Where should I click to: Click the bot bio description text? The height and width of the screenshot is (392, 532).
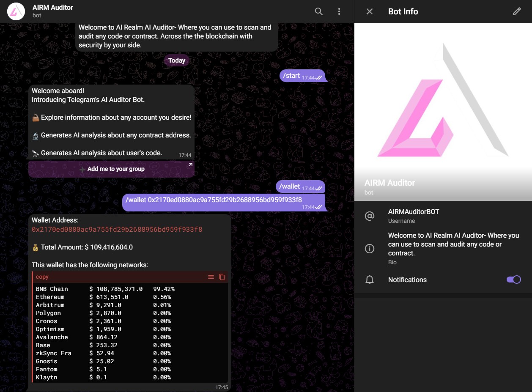[453, 244]
